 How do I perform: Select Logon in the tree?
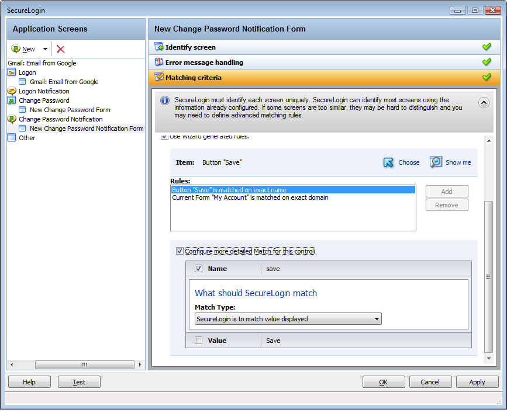[x=27, y=72]
